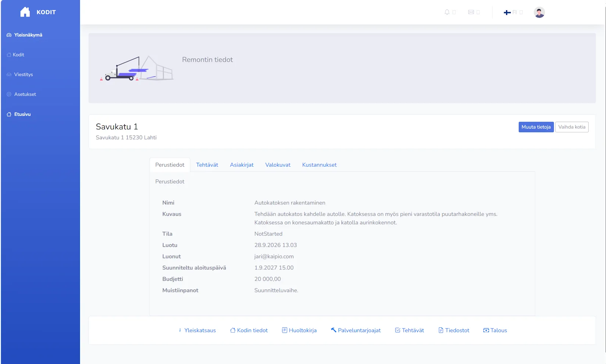The width and height of the screenshot is (606, 364).
Task: Click the KODIT house logo icon
Action: pos(25,12)
